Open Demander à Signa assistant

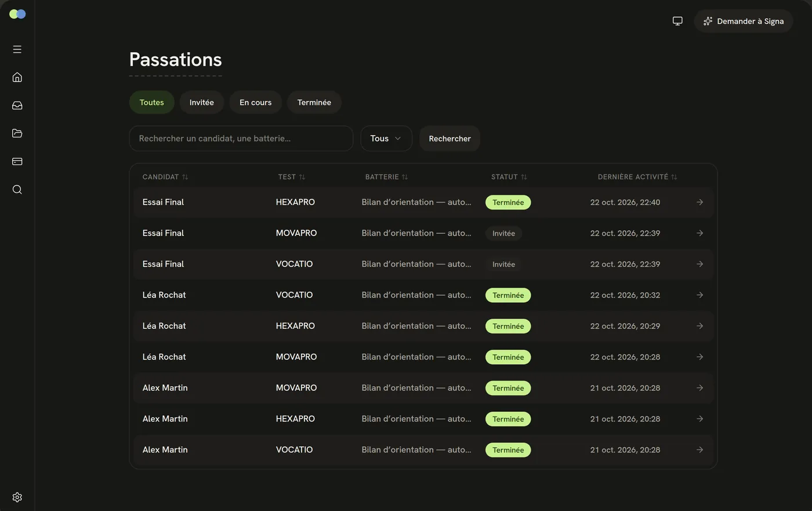click(x=744, y=21)
